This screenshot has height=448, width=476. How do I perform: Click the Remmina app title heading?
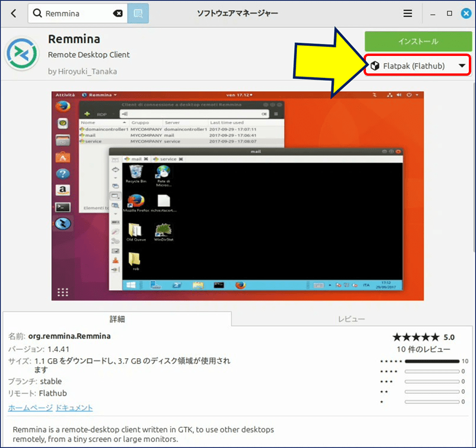tap(74, 39)
